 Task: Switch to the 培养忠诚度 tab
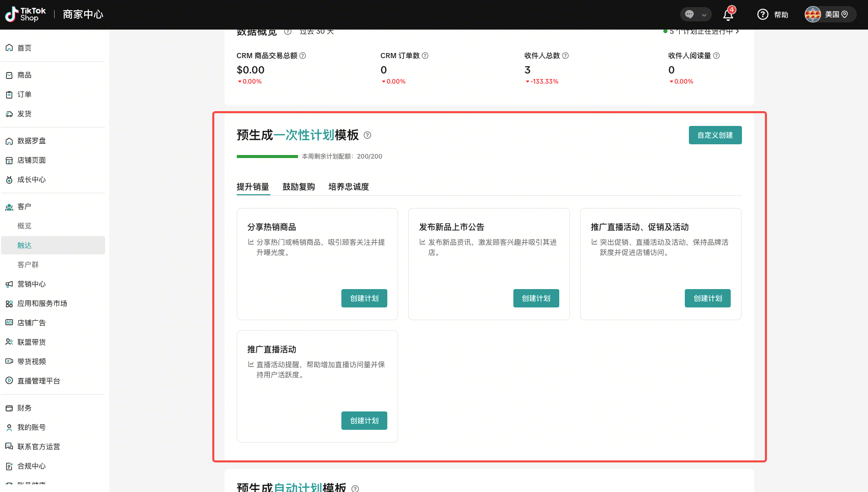349,187
